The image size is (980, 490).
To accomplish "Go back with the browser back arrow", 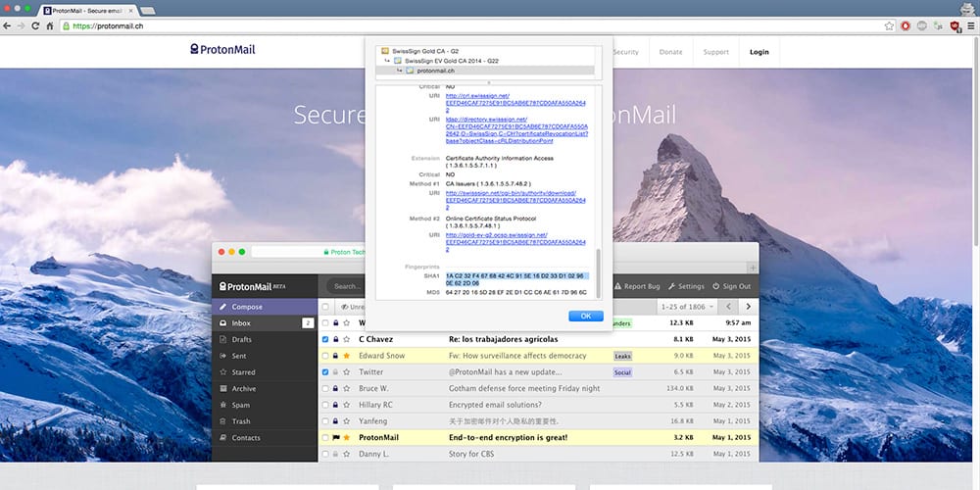I will click(x=7, y=25).
